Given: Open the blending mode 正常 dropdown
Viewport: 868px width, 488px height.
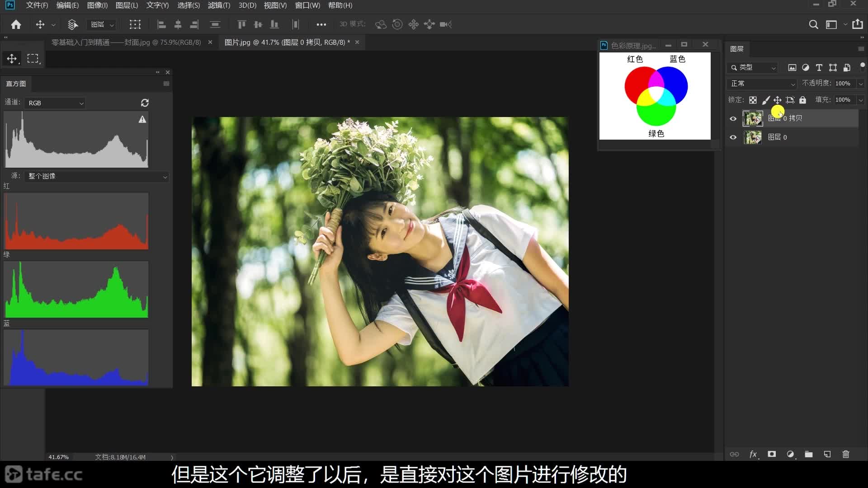Looking at the screenshot, I should click(x=762, y=84).
